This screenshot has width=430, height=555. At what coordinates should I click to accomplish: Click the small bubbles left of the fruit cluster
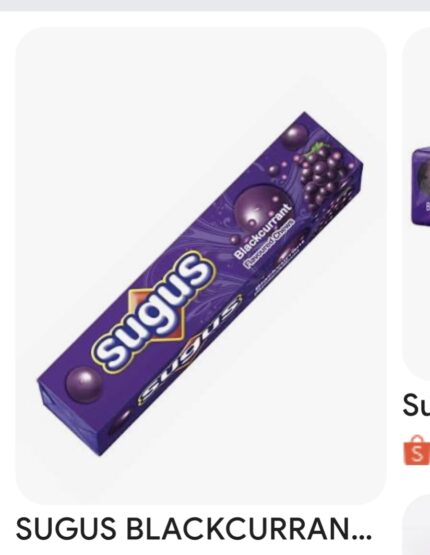coord(278,170)
